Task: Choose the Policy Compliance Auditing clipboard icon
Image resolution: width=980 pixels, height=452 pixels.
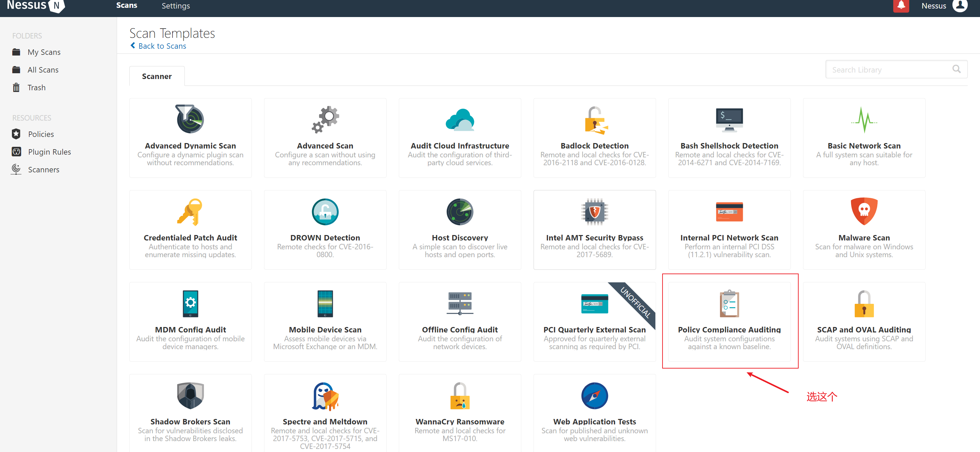Action: point(729,303)
